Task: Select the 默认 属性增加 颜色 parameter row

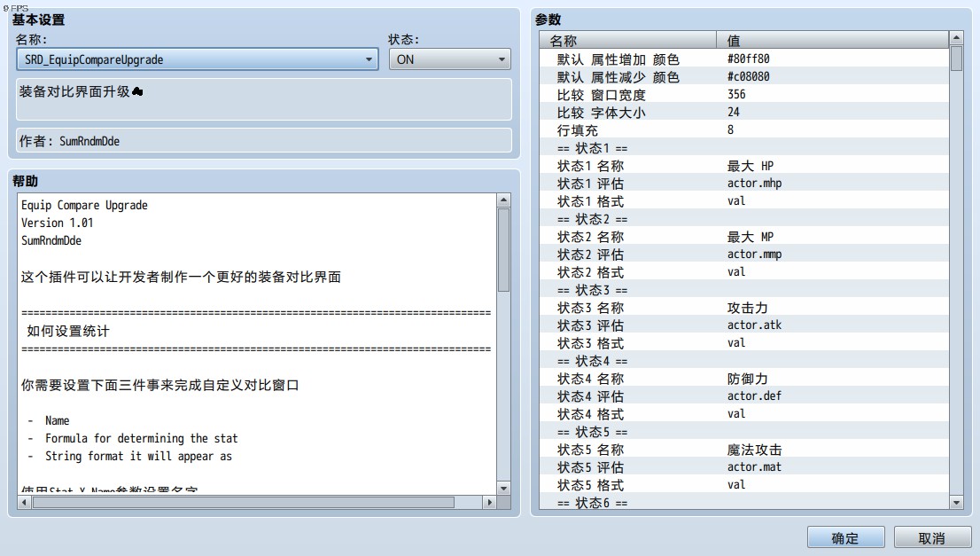Action: [x=743, y=59]
